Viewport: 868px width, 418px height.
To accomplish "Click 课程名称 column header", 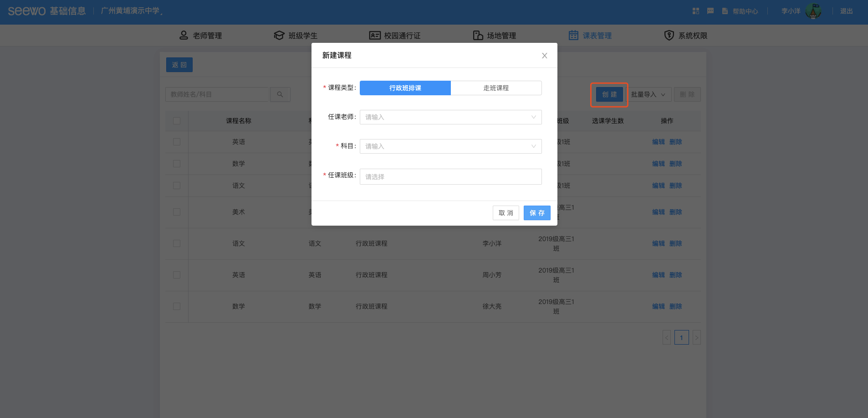I will coord(239,121).
